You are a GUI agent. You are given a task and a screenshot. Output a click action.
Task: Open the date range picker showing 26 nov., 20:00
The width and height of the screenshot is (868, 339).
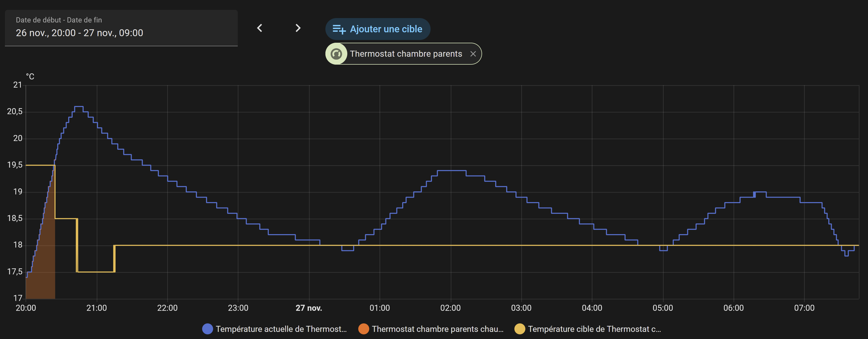click(x=79, y=33)
